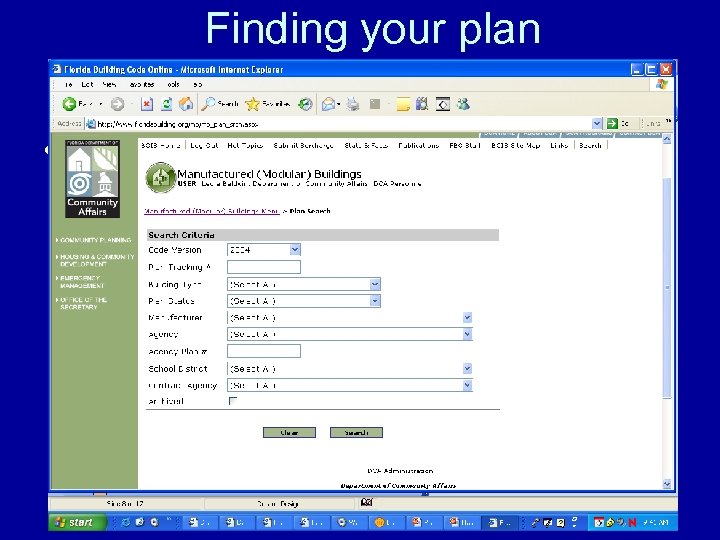
Task: Click the Windows Start button
Action: [77, 522]
